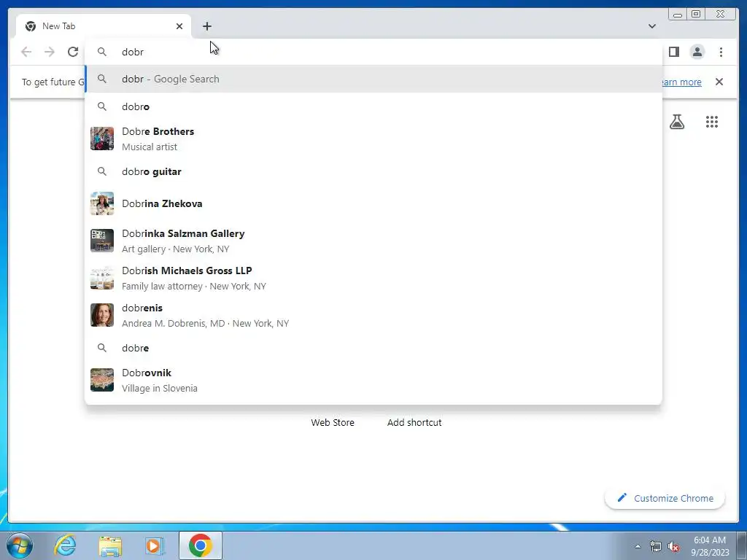747x560 pixels.
Task: Click the magnifier icon in address bar
Action: [x=102, y=52]
